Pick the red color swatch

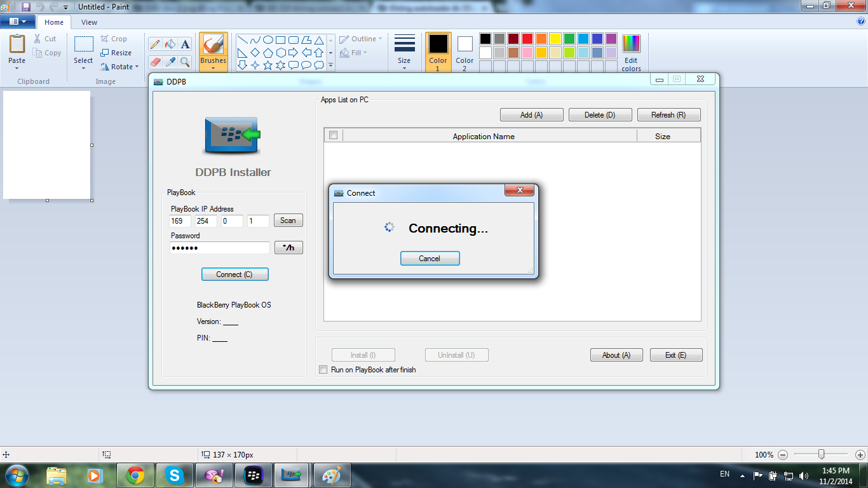(527, 39)
